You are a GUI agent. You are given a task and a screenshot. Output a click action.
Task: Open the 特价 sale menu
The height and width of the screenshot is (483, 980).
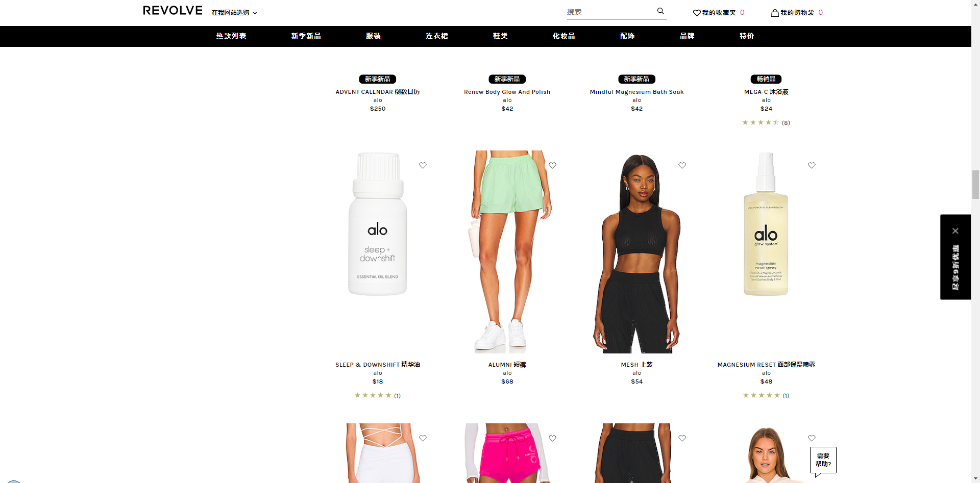point(747,36)
